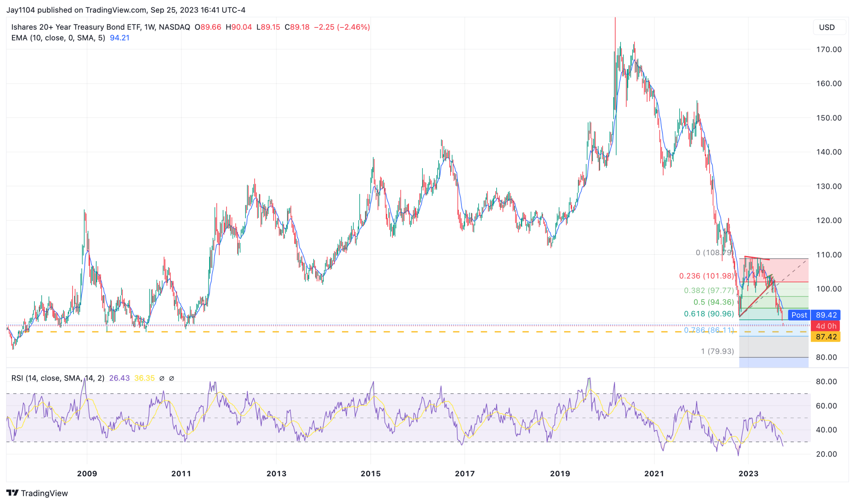Click the Fibonacci 0.786 (86.11) label

tap(709, 330)
